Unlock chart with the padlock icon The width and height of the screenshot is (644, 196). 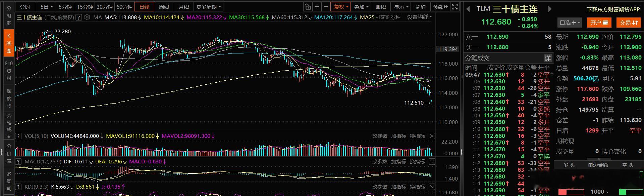pyautogui.click(x=308, y=7)
